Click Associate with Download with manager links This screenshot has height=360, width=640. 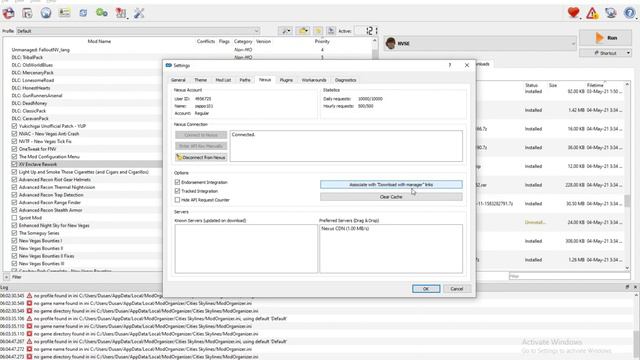[x=391, y=184]
